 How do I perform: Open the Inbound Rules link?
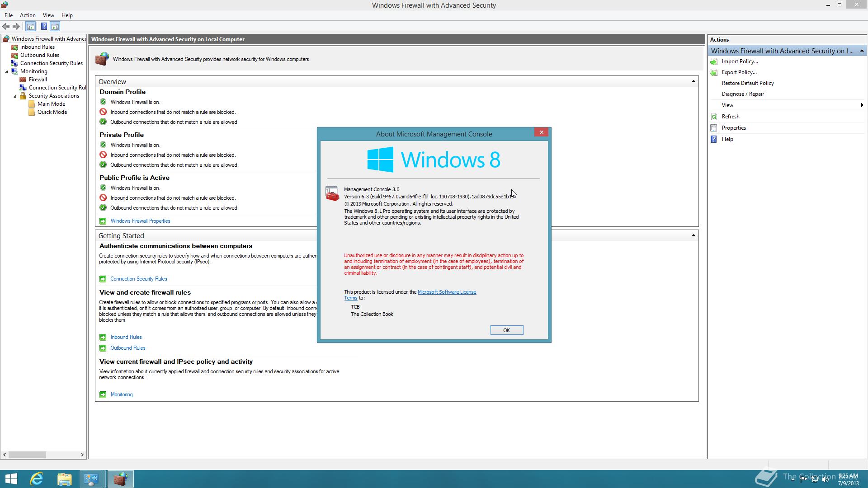126,337
